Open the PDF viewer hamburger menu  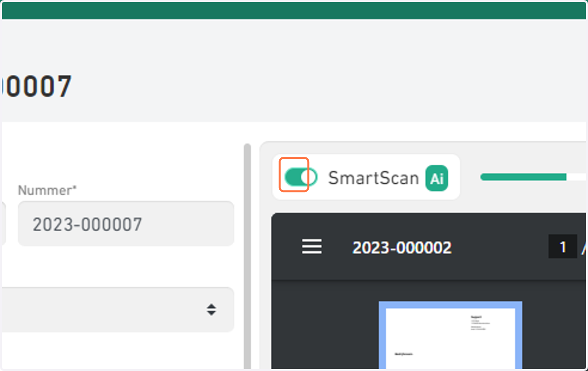[x=312, y=247]
